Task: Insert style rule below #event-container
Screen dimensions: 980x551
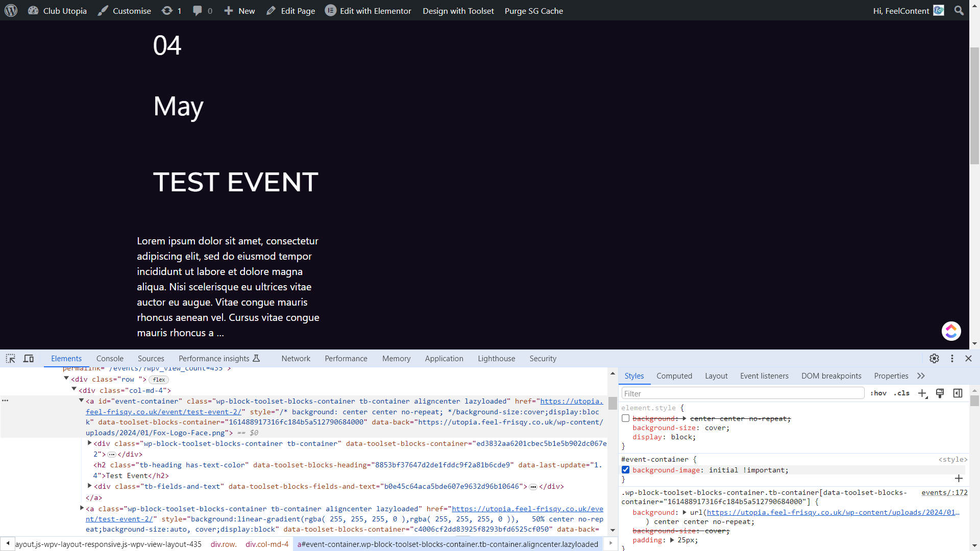Action: coord(959,479)
